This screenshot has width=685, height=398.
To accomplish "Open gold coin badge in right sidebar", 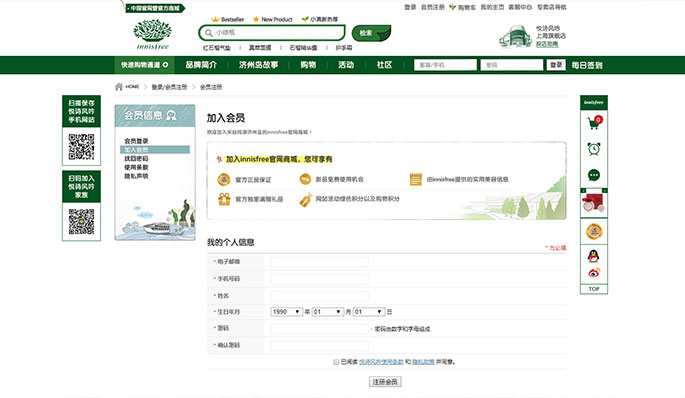I will click(x=594, y=231).
